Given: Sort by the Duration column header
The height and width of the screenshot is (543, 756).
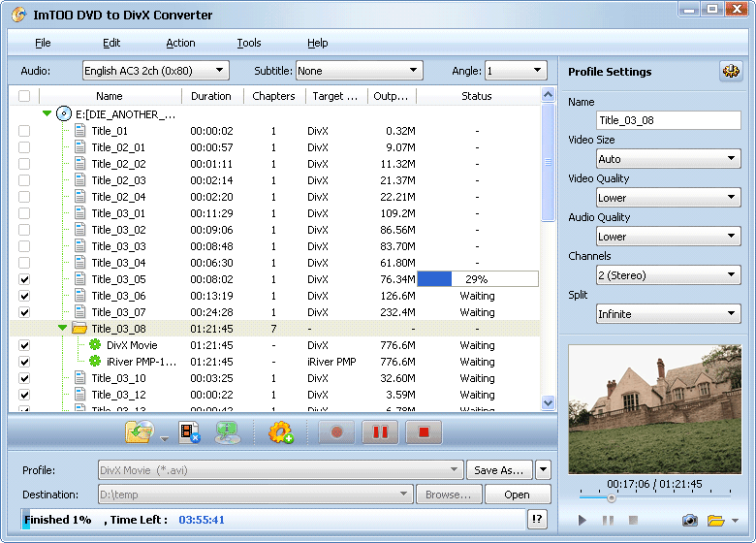Looking at the screenshot, I should coord(211,96).
